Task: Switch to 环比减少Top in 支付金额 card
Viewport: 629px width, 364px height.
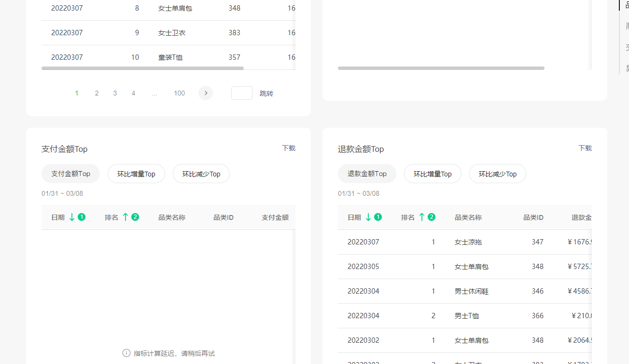Action: [x=201, y=174]
